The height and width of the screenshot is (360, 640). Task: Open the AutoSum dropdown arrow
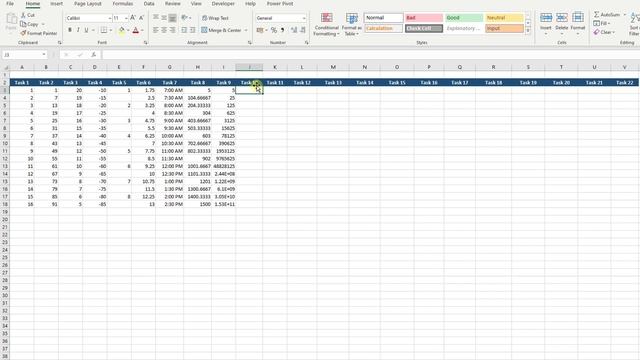[x=624, y=15]
